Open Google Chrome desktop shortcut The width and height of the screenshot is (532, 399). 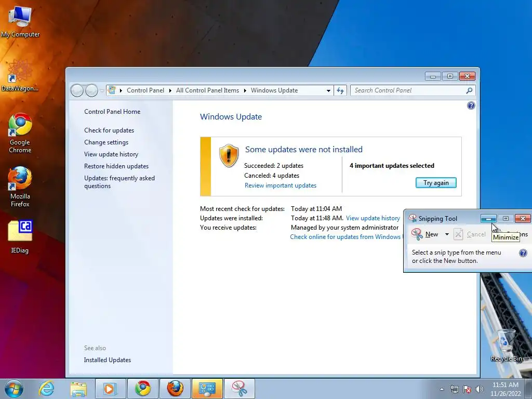(x=20, y=133)
